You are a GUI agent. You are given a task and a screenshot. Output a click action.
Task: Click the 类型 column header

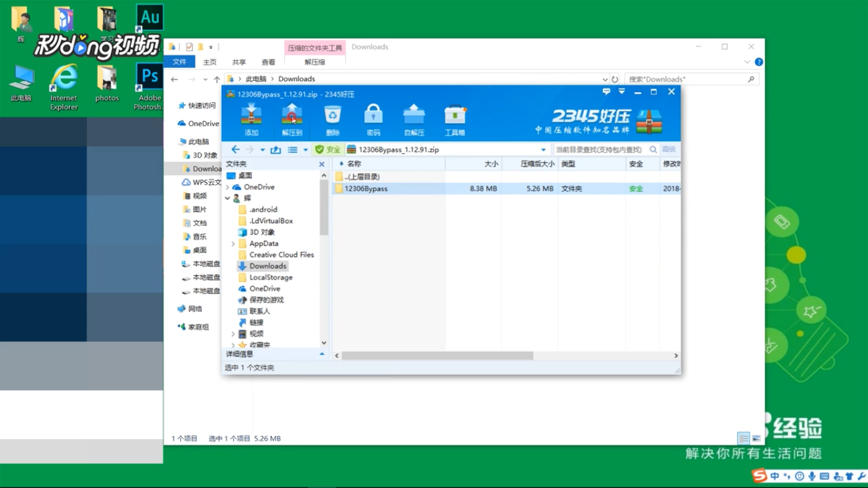click(592, 164)
